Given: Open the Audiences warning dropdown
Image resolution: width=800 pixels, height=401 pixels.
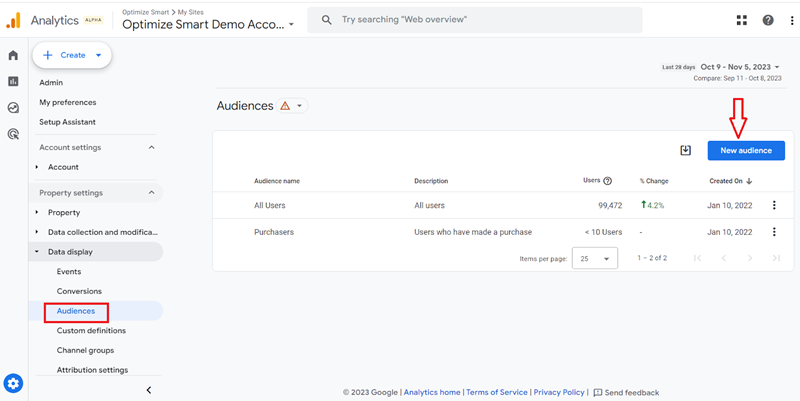Looking at the screenshot, I should (292, 106).
